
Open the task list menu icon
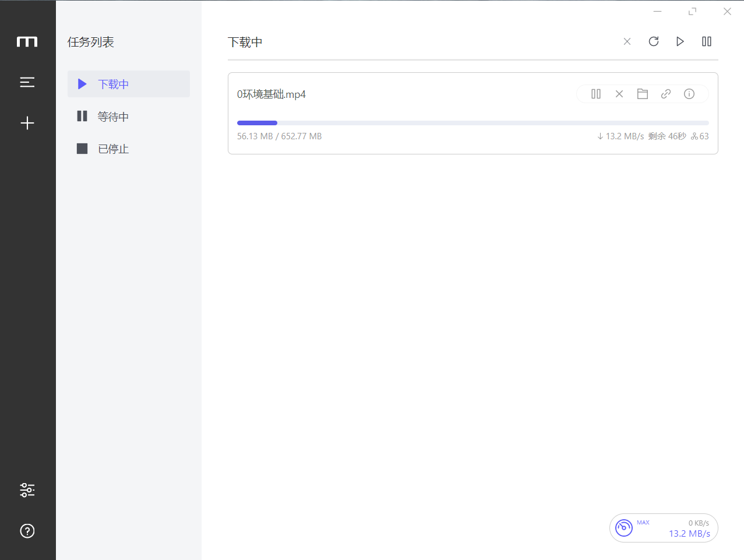point(27,82)
